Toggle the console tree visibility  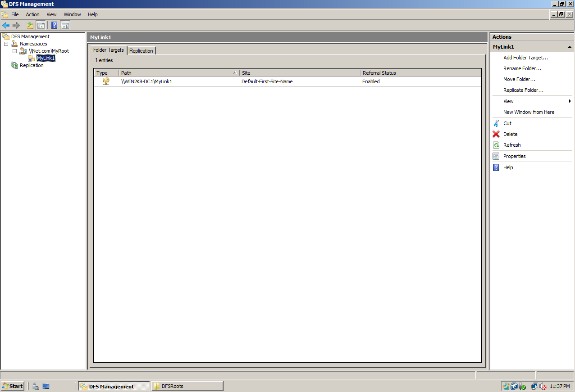[x=41, y=25]
